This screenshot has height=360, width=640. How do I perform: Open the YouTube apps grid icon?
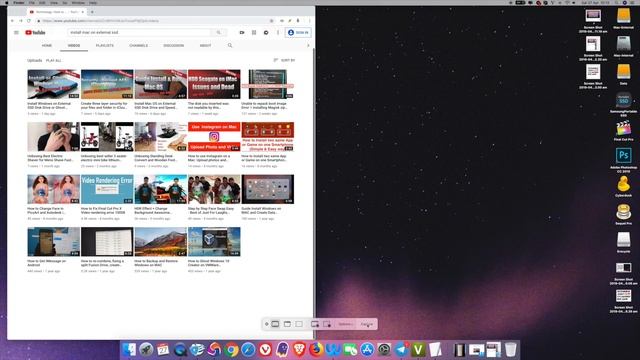pos(254,32)
